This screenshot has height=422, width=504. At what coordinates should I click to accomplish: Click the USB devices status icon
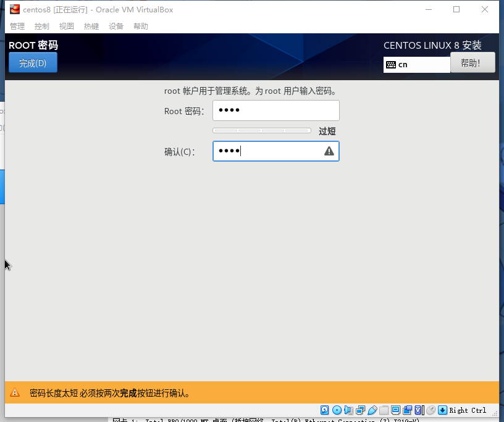[372, 410]
